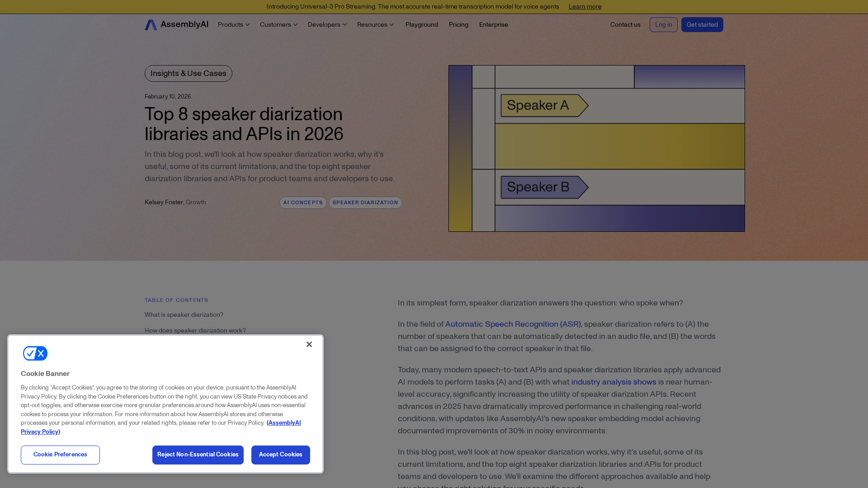The image size is (868, 488).
Task: Select Enterprise in the navigation bar
Action: 493,25
